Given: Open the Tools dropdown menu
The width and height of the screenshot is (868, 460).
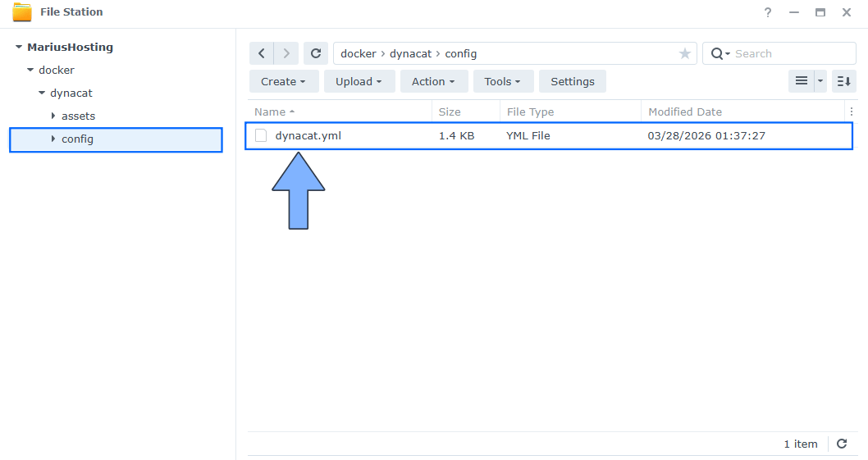Looking at the screenshot, I should click(x=503, y=81).
